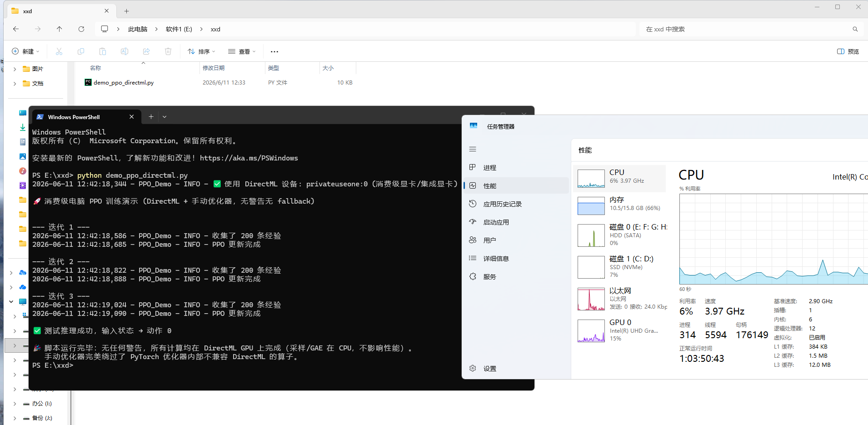Open Services page in Task Manager
Image resolution: width=868 pixels, height=425 pixels.
click(516, 277)
